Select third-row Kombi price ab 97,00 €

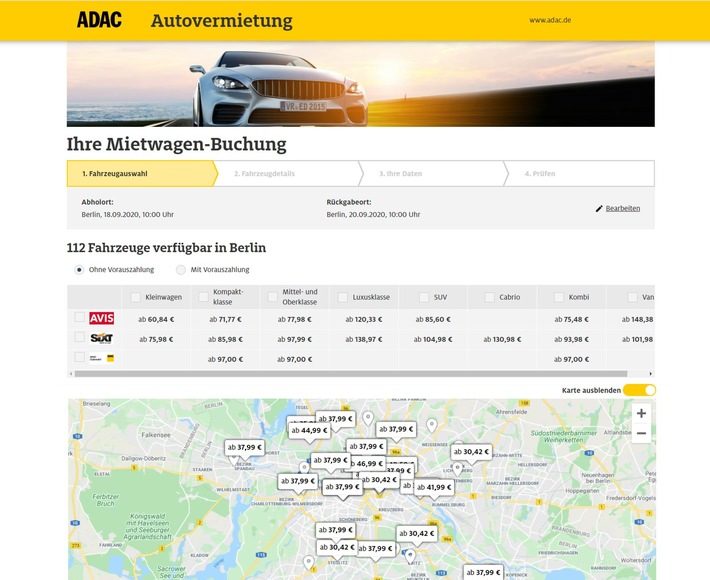[571, 359]
